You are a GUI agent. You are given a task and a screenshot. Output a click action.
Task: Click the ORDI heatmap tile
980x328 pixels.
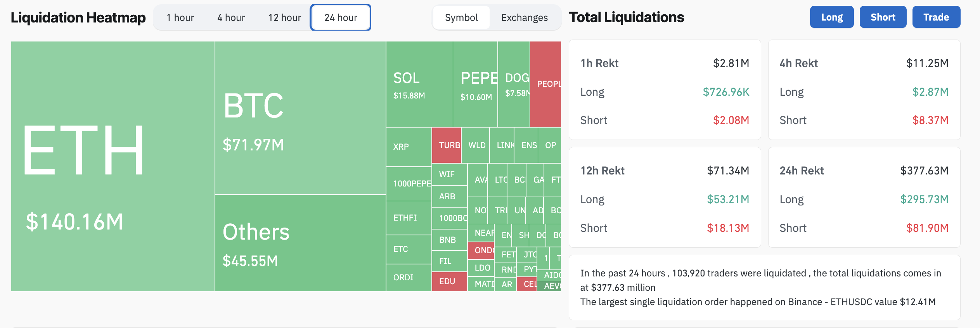(x=409, y=278)
